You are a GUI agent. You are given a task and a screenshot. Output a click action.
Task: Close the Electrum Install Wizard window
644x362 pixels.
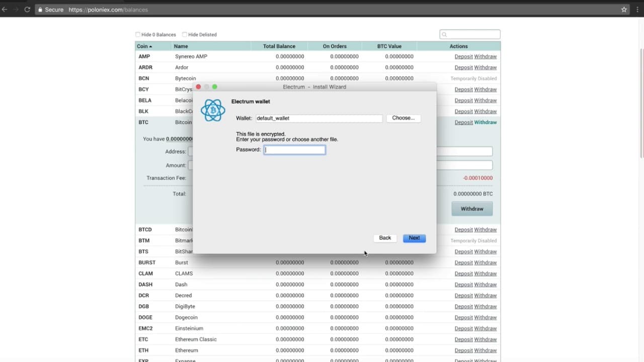(198, 87)
